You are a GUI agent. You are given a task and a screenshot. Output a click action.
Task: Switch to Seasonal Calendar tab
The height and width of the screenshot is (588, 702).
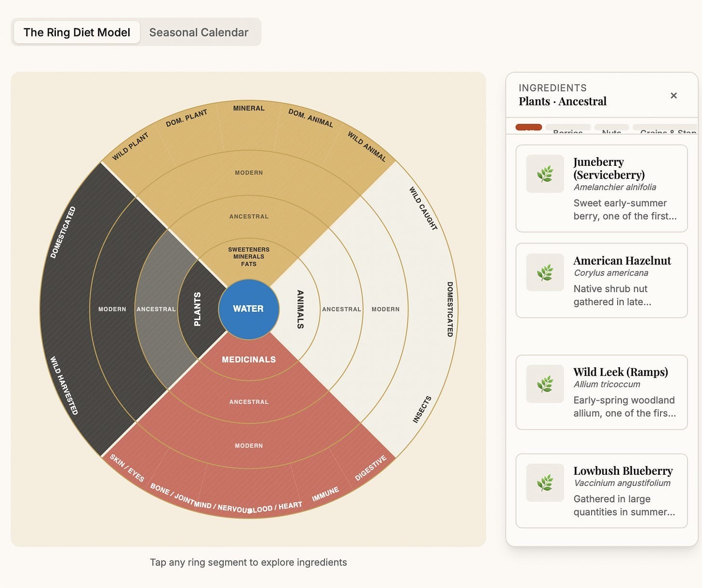[x=199, y=32]
